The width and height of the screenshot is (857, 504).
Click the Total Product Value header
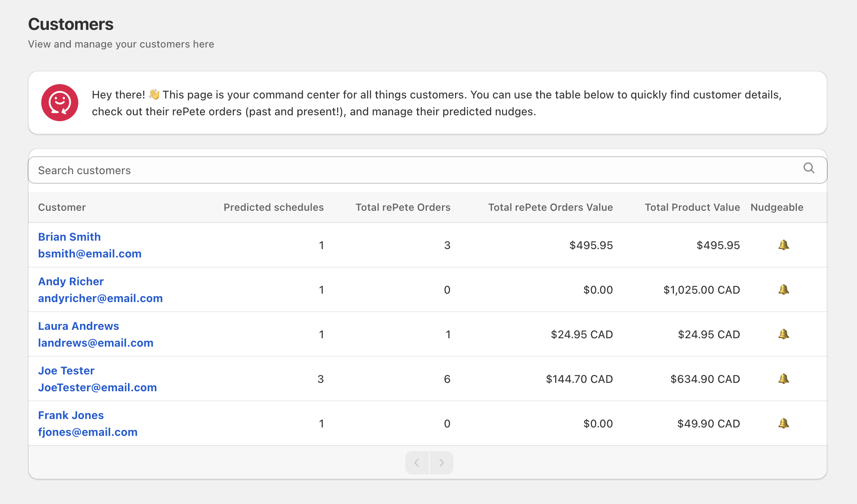[x=692, y=207]
